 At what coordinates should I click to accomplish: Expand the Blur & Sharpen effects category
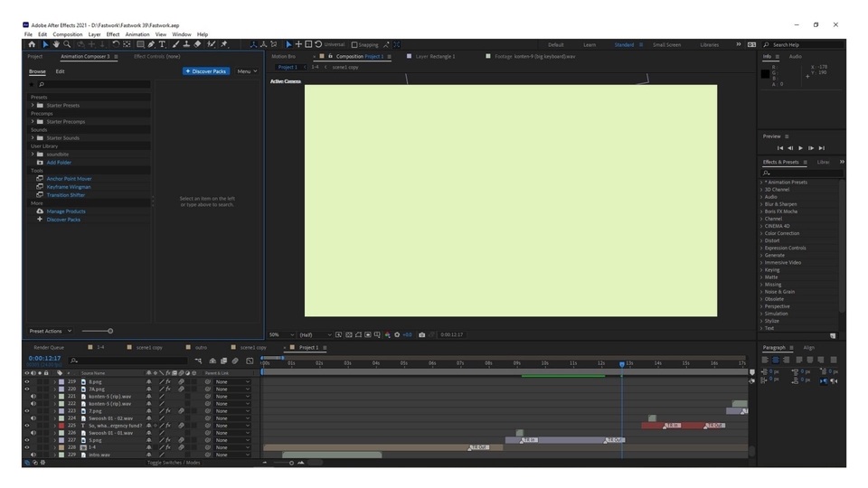[761, 204]
